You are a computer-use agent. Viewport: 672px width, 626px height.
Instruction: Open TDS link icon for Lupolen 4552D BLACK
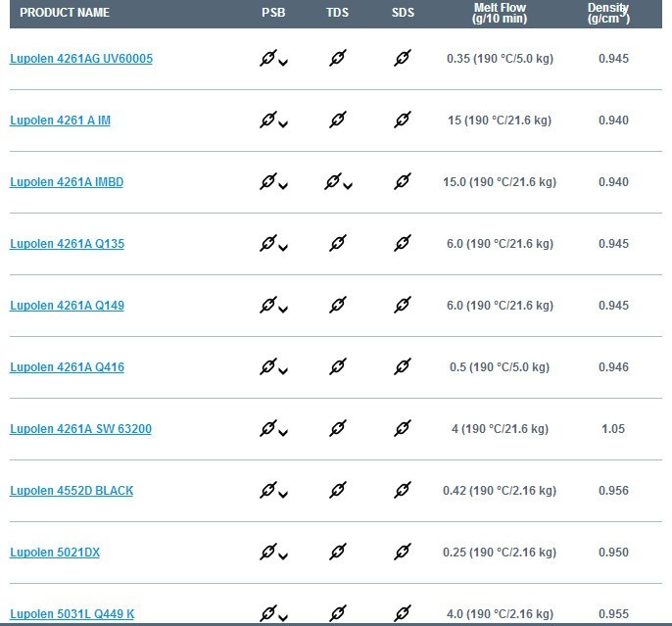click(x=338, y=490)
